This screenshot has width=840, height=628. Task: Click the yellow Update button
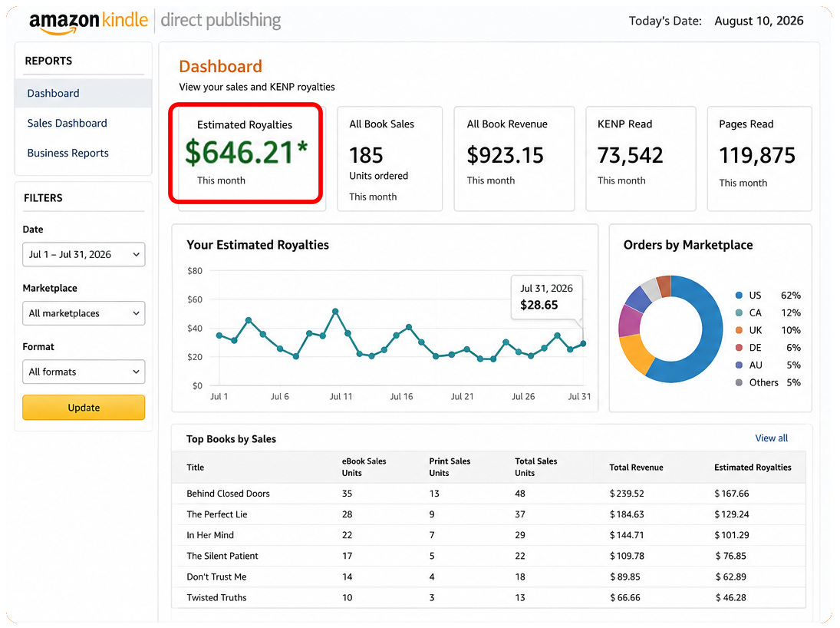84,408
